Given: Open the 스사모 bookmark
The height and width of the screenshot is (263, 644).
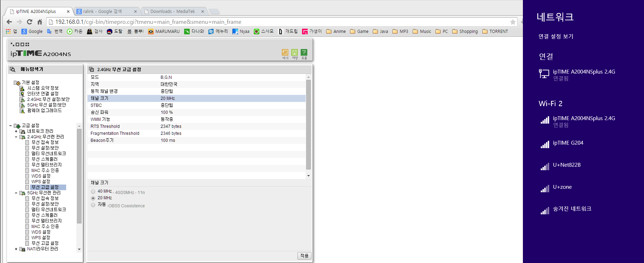Looking at the screenshot, I should [x=264, y=32].
